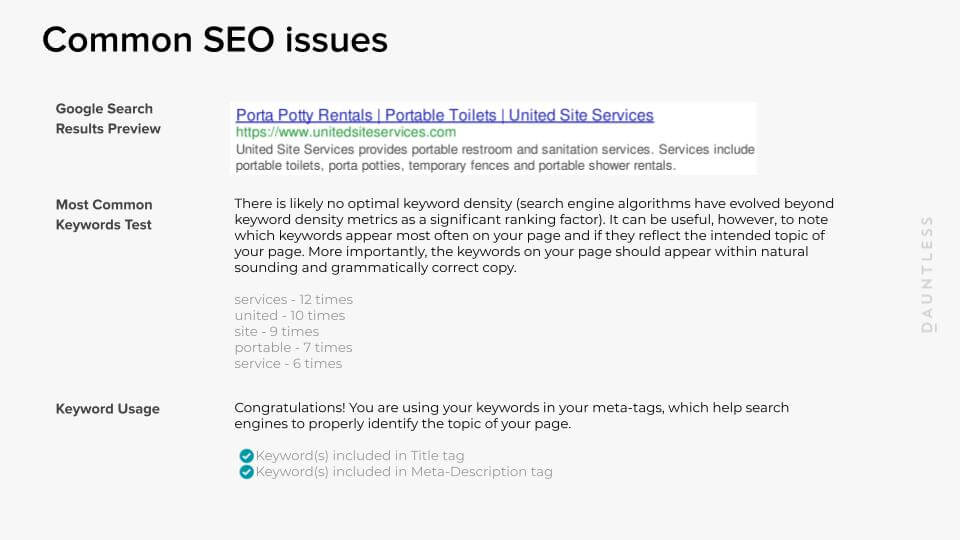This screenshot has width=960, height=540.
Task: Select the 'Common SEO issues' heading
Action: pos(215,40)
